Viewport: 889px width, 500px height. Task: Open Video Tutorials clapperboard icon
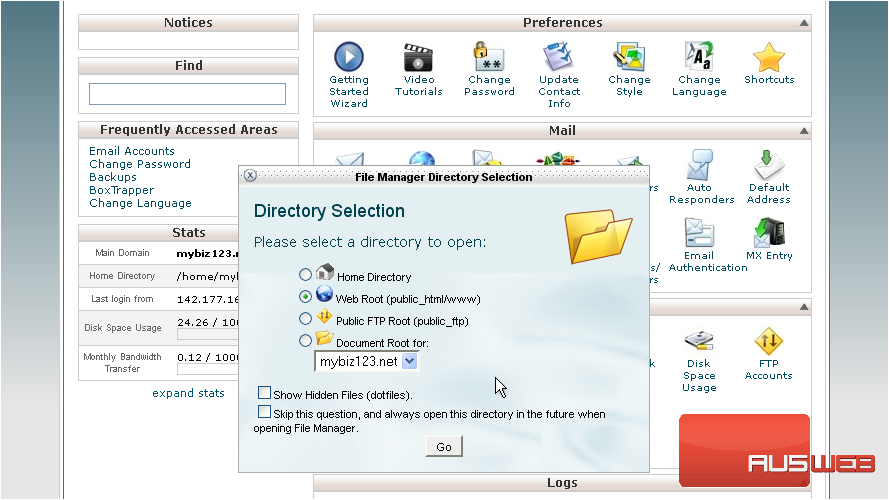click(418, 57)
